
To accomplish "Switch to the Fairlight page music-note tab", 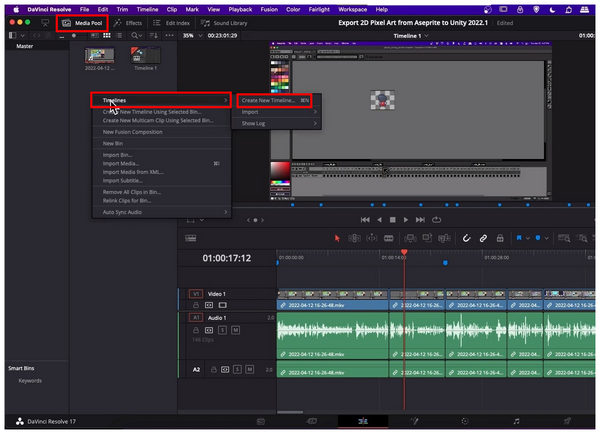I will coord(516,421).
